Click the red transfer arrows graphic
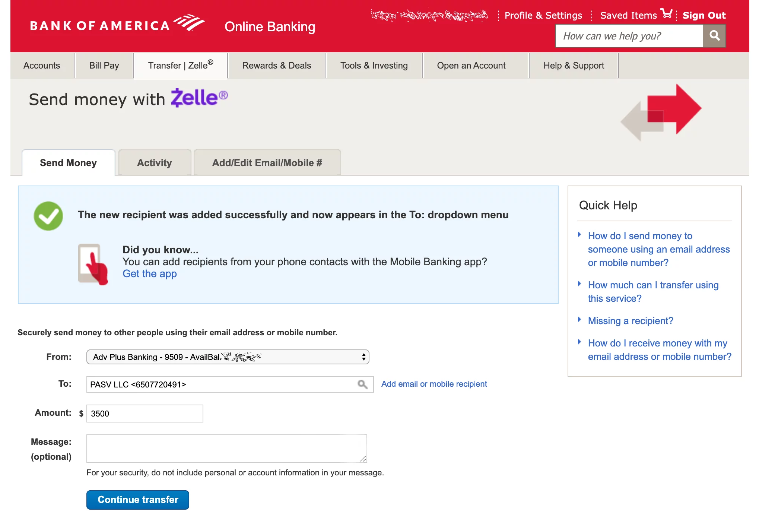 pyautogui.click(x=661, y=112)
